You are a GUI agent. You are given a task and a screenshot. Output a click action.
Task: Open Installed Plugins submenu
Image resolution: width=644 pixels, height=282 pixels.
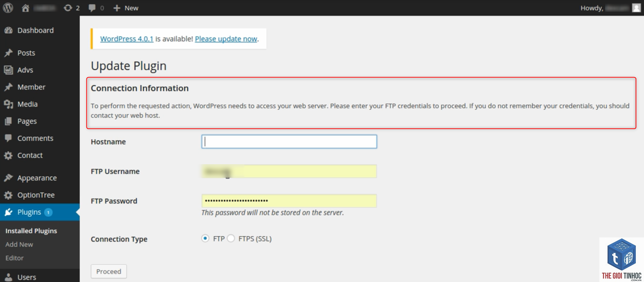tap(31, 231)
